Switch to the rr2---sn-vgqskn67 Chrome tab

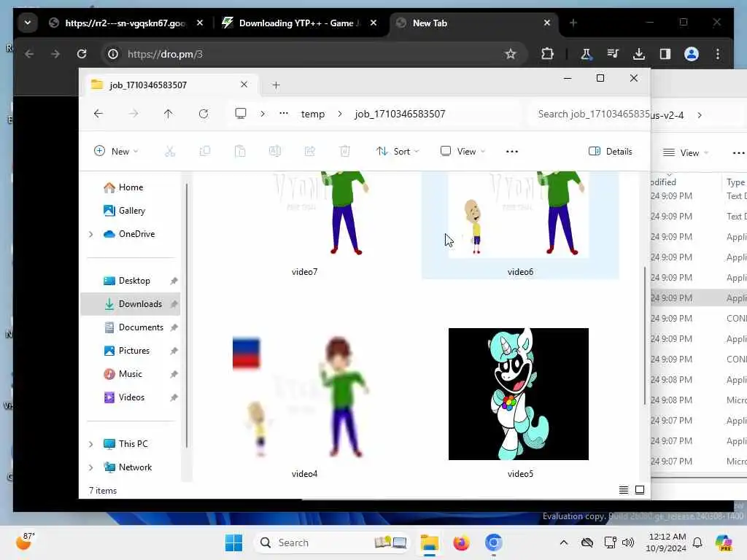[x=125, y=23]
